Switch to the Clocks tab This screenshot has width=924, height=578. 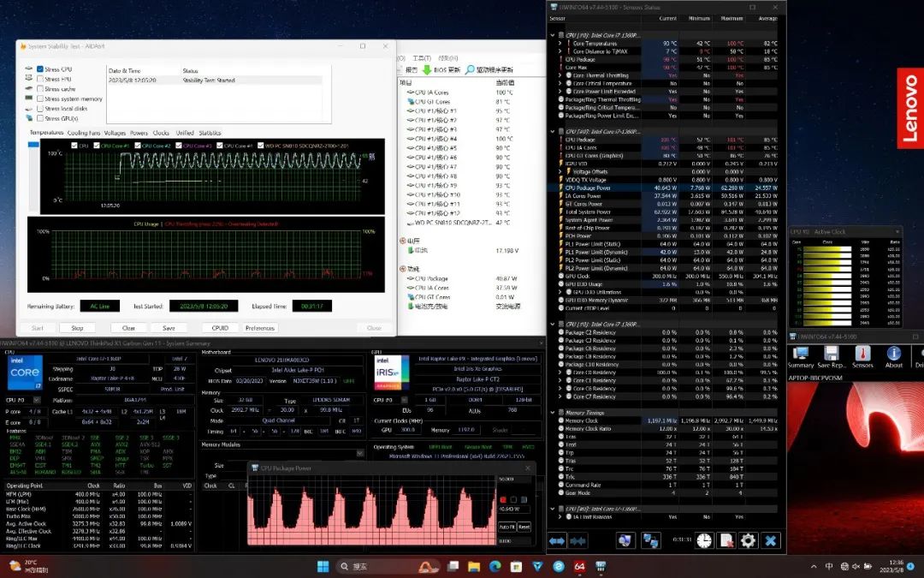pyautogui.click(x=161, y=134)
